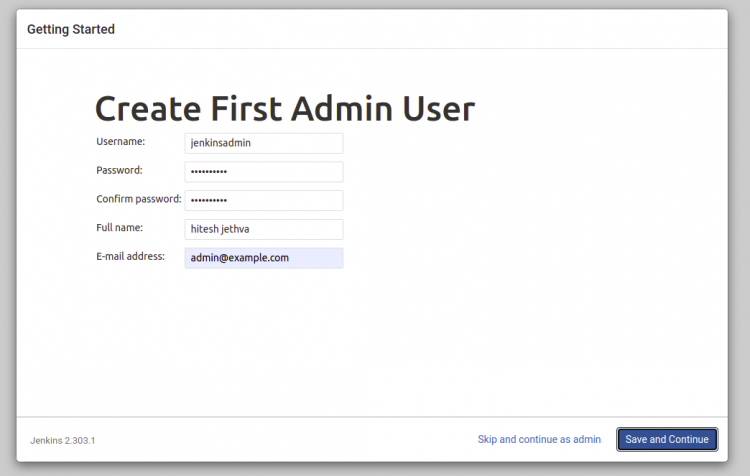Click the E-mail address field with admin@example.com
This screenshot has width=750, height=476.
pos(264,258)
